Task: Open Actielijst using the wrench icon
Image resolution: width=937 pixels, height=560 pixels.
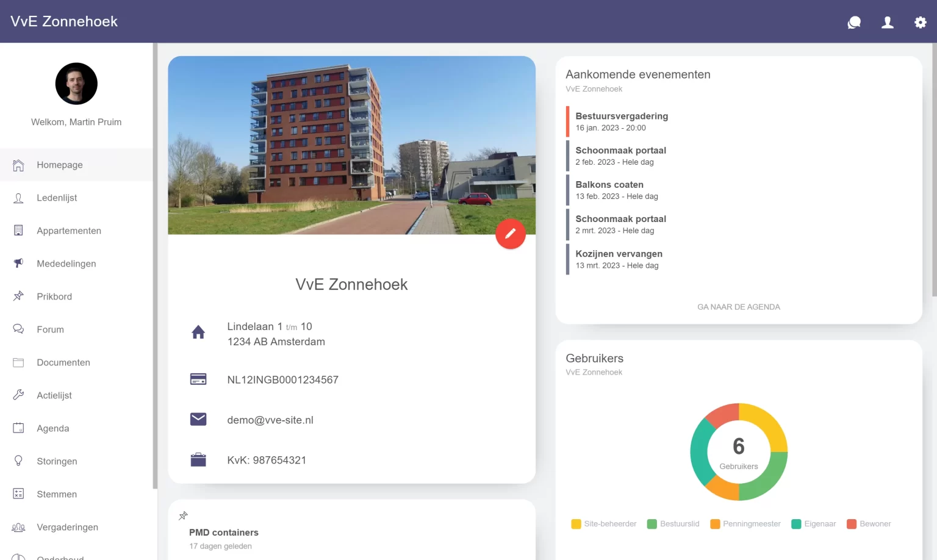Action: pyautogui.click(x=18, y=395)
